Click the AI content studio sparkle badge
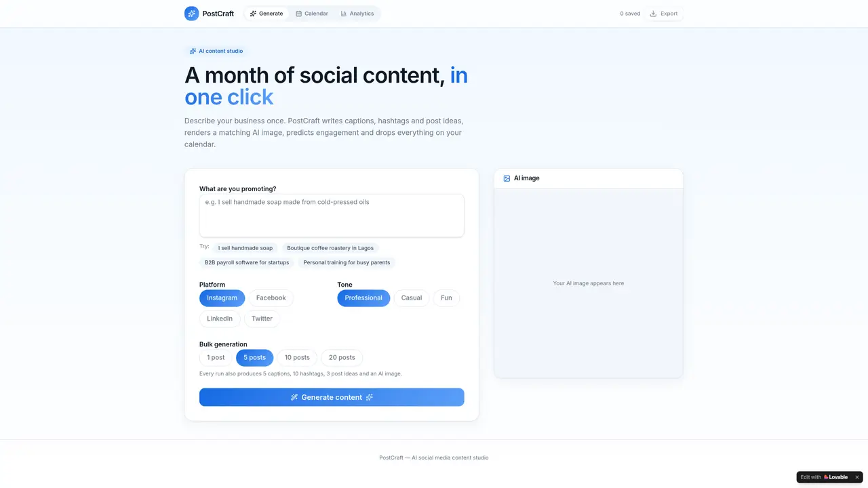 pyautogui.click(x=216, y=51)
